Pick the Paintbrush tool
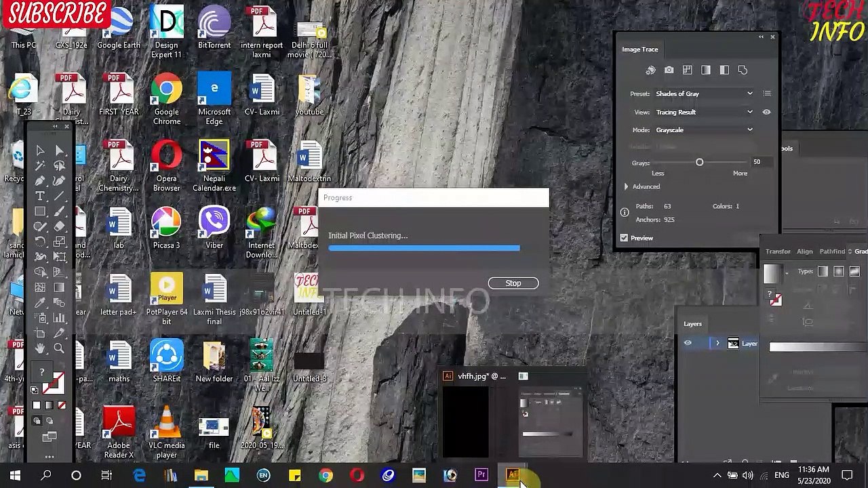The height and width of the screenshot is (488, 868). click(59, 212)
